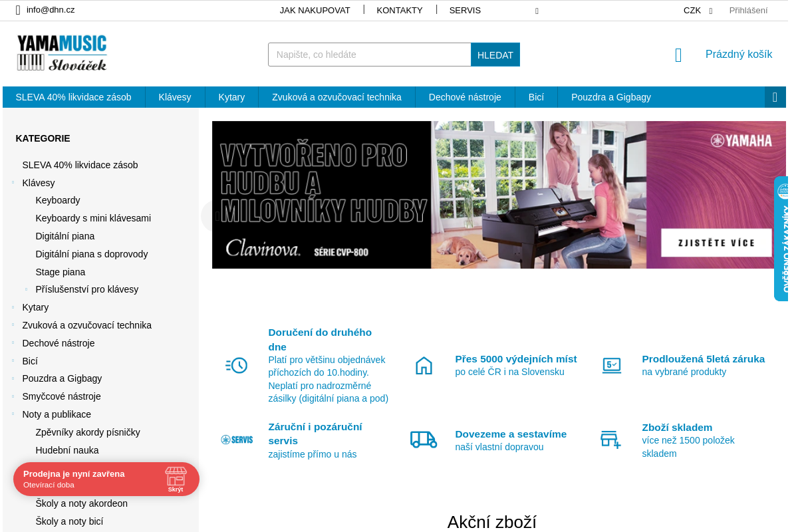Screen dimensions: 798x532
Task: Select Hudební nauka in sidebar
Action: click(67, 450)
